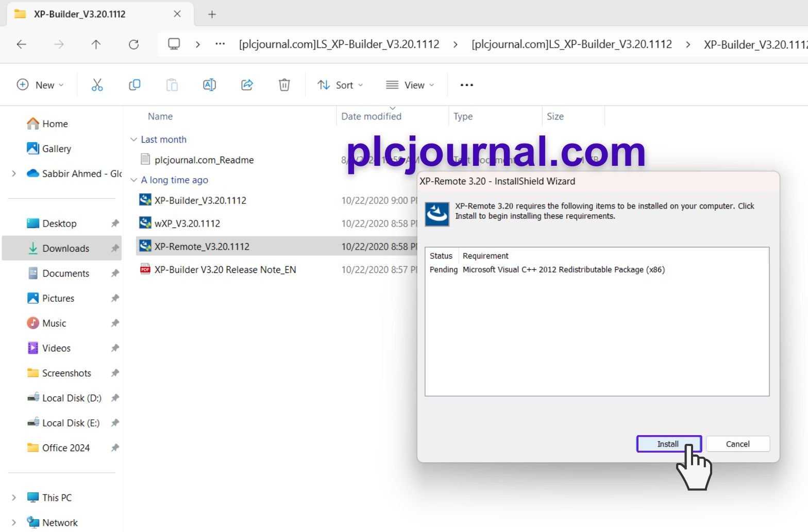Open the address bar ellipsis for hidden path

pyautogui.click(x=220, y=44)
